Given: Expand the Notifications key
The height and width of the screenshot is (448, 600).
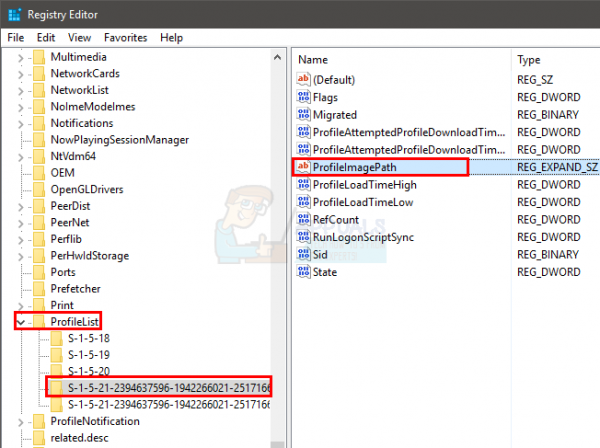Looking at the screenshot, I should (x=21, y=124).
